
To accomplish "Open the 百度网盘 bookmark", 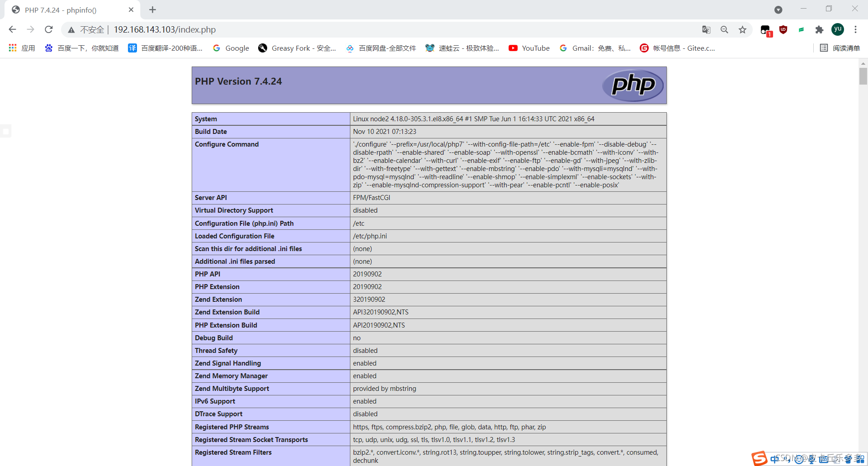I will pyautogui.click(x=381, y=48).
